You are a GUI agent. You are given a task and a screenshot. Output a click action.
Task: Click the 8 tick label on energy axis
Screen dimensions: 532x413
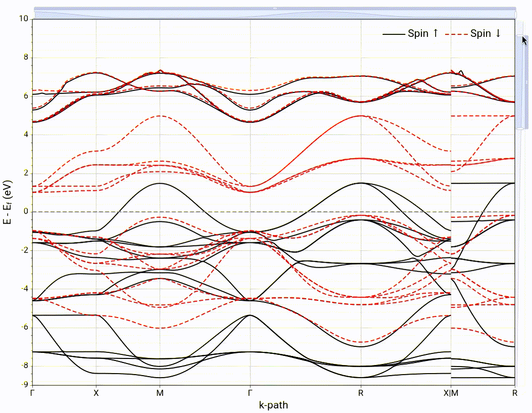click(x=26, y=58)
